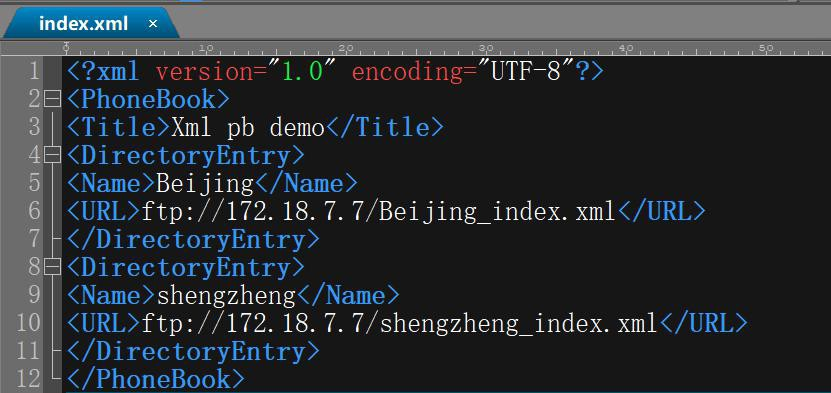The image size is (831, 393).
Task: Select line number 6 in gutter
Action: pos(34,211)
